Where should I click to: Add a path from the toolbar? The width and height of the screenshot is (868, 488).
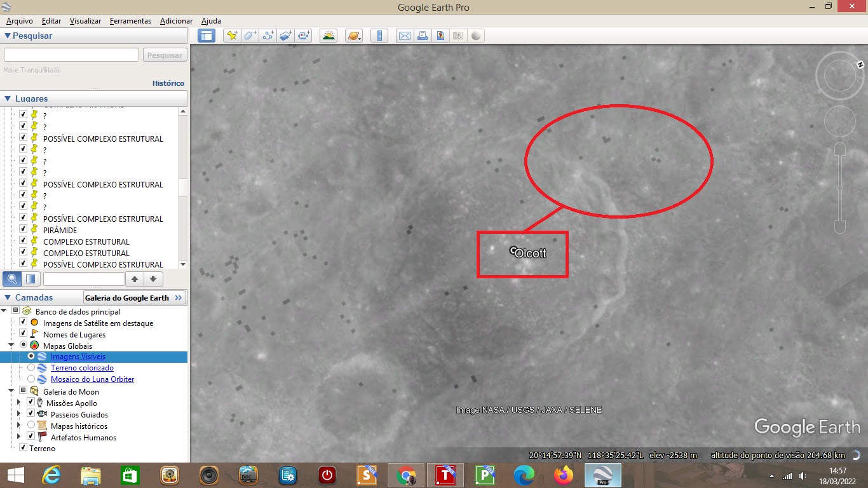coord(268,36)
